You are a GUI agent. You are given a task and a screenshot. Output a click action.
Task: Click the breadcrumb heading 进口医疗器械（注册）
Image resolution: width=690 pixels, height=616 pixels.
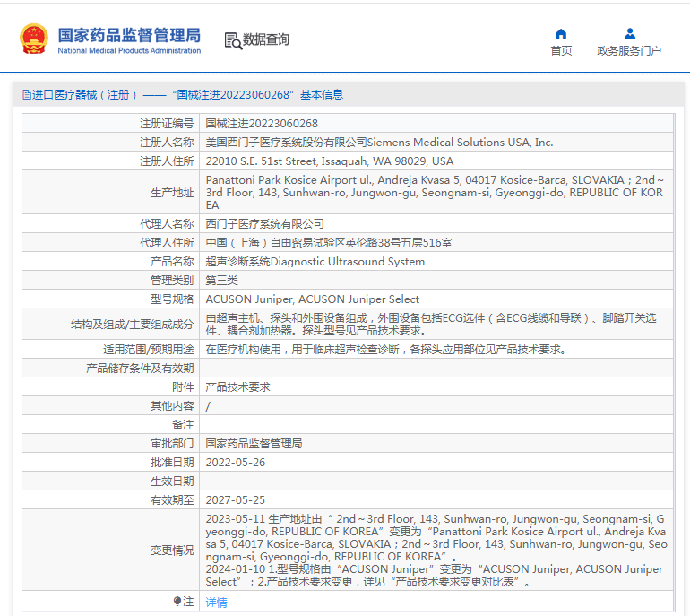[84, 95]
